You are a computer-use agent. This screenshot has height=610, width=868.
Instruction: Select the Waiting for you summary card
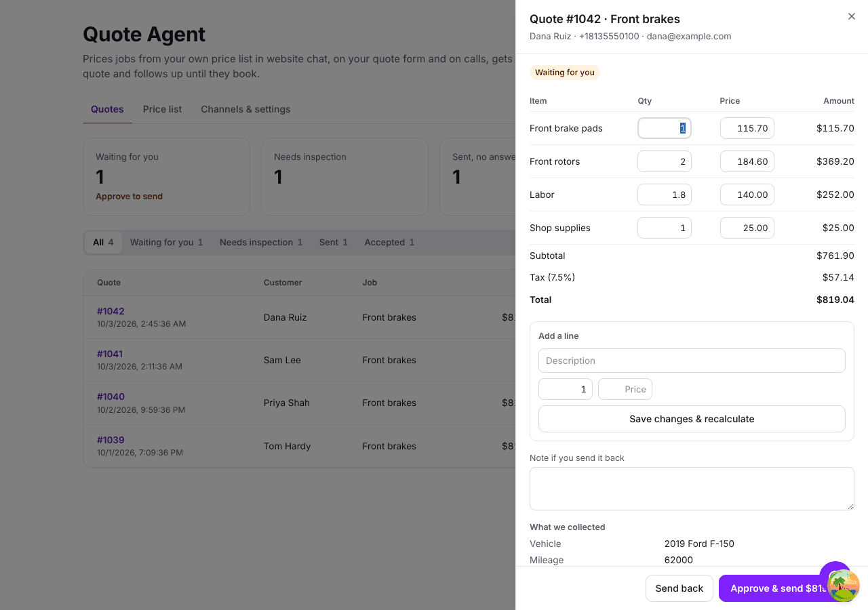(166, 177)
